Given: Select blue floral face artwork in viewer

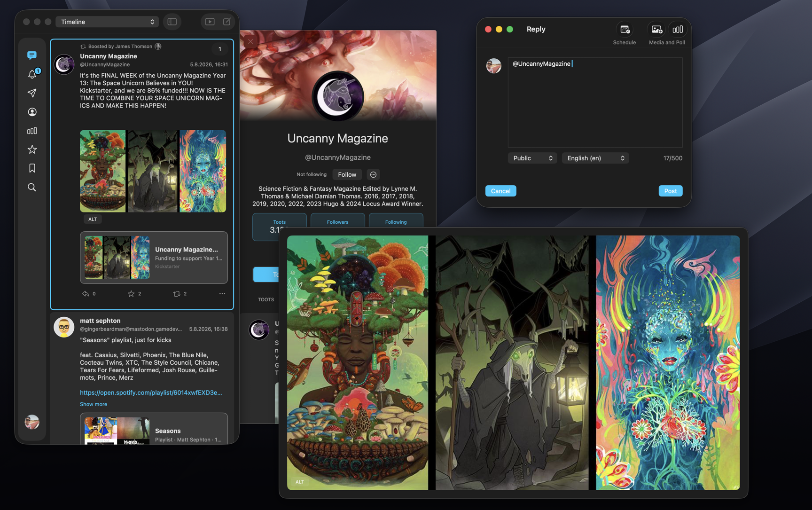Looking at the screenshot, I should tap(668, 362).
